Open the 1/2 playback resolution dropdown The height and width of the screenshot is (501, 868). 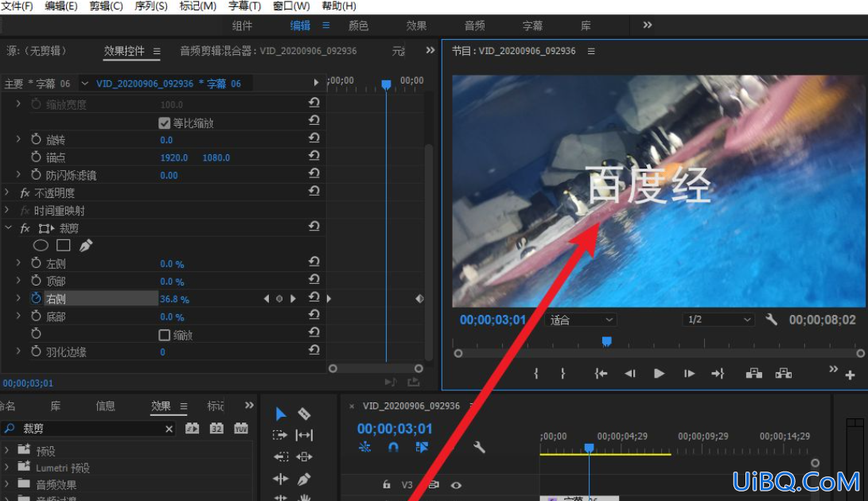coord(718,320)
